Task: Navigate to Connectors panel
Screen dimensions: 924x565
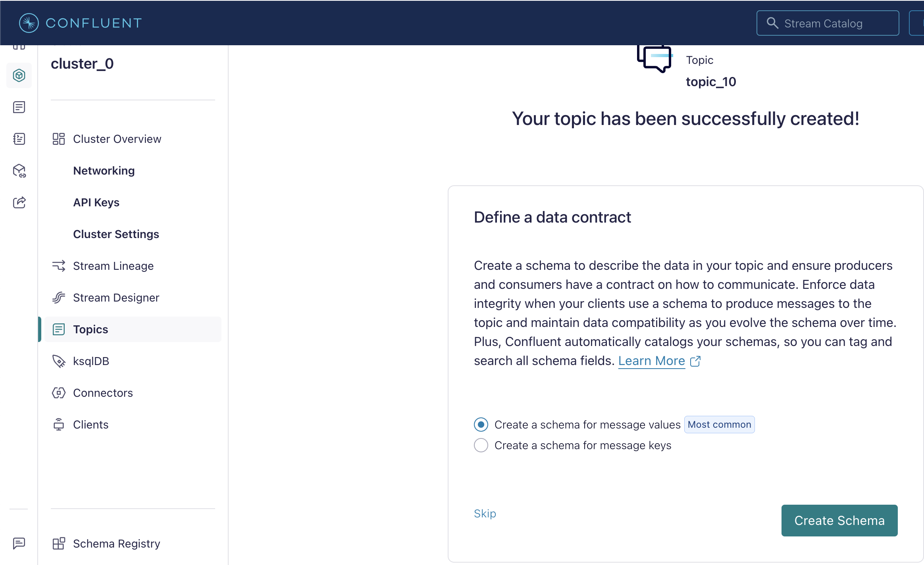Action: 102,393
